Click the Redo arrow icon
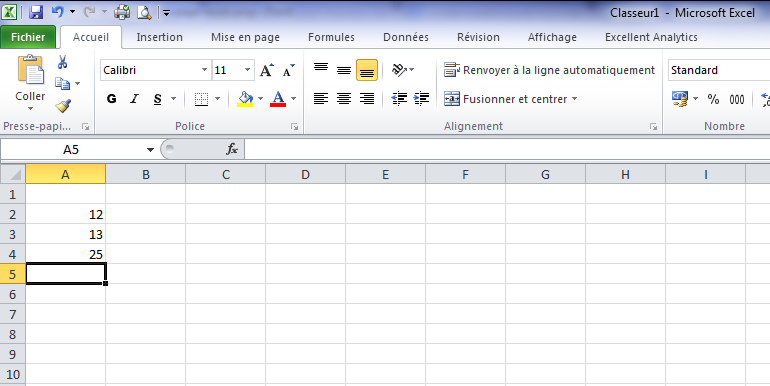 [x=89, y=12]
